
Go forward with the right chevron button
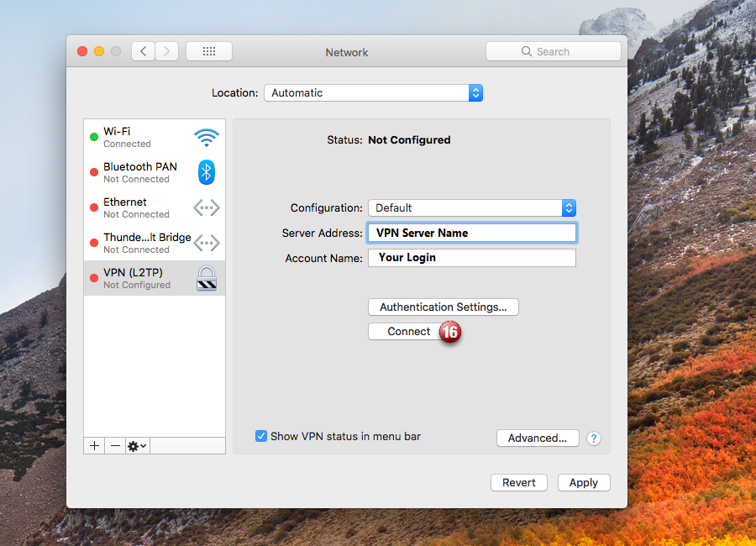tap(167, 51)
